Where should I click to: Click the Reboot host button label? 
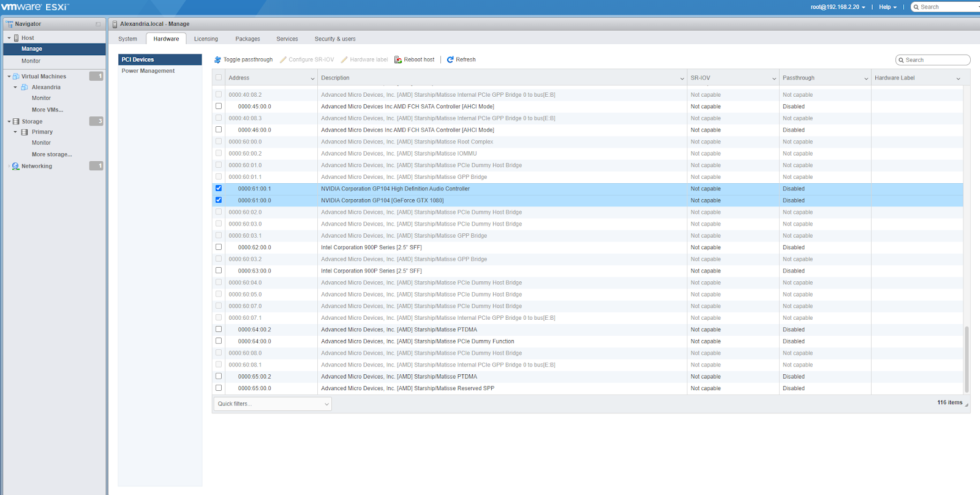click(x=419, y=59)
